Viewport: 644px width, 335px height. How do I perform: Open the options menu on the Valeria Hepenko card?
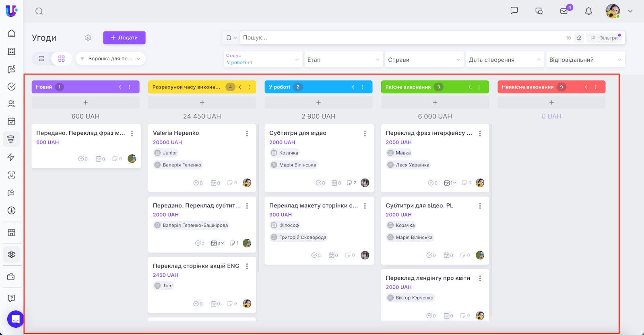coord(247,134)
